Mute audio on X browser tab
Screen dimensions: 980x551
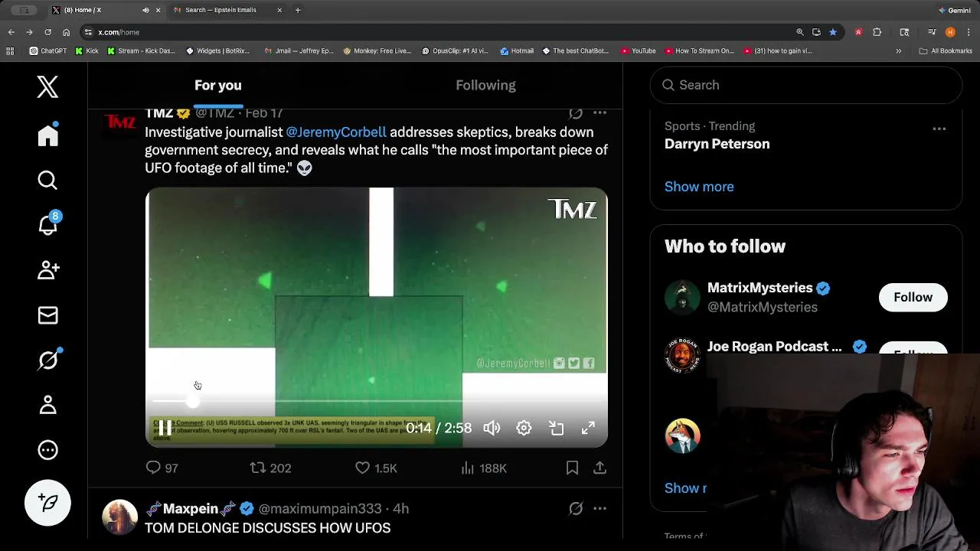tap(145, 10)
